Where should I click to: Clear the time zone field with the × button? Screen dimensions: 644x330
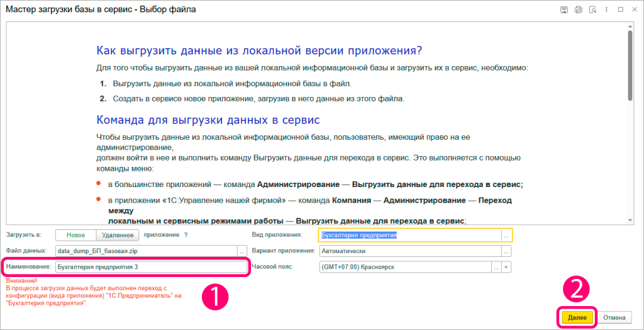tap(506, 266)
